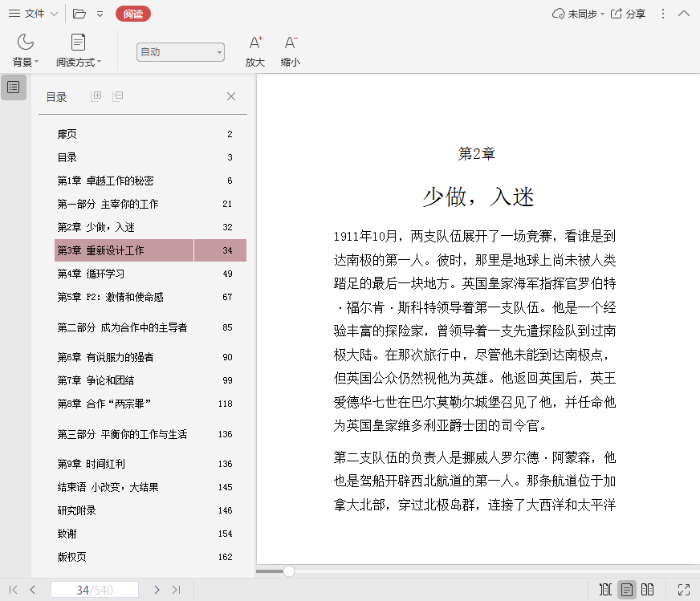Go to the first page with the bottom arrow
Screen dimensions: 700x601
[x=14, y=590]
